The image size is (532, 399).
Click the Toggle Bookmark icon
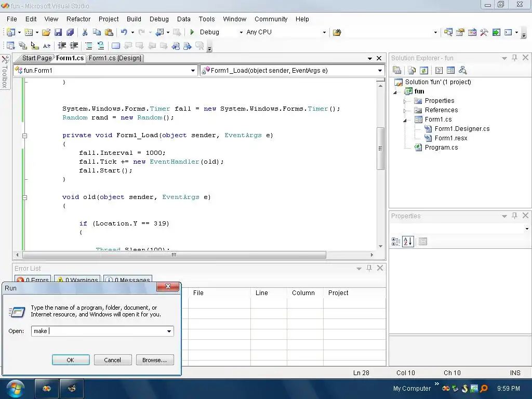pos(116,46)
